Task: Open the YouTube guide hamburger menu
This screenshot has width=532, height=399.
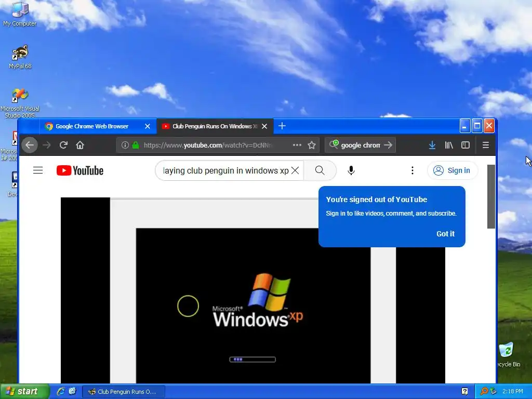Action: pyautogui.click(x=38, y=170)
